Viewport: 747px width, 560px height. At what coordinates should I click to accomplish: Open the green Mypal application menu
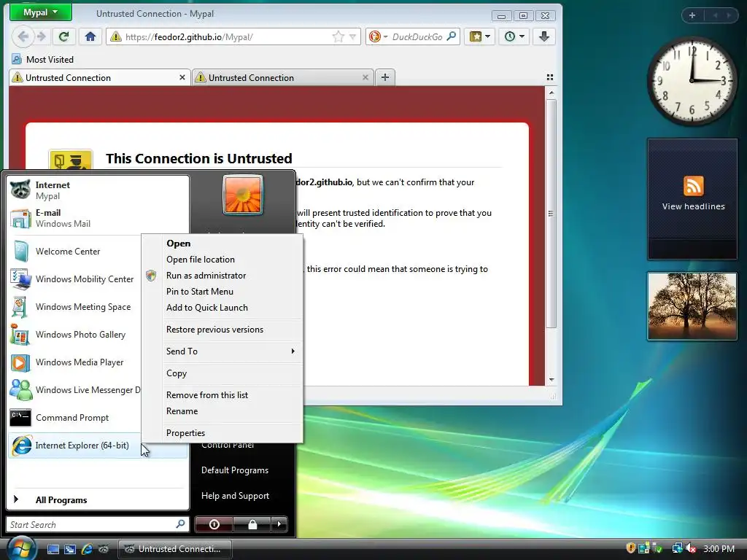point(41,12)
